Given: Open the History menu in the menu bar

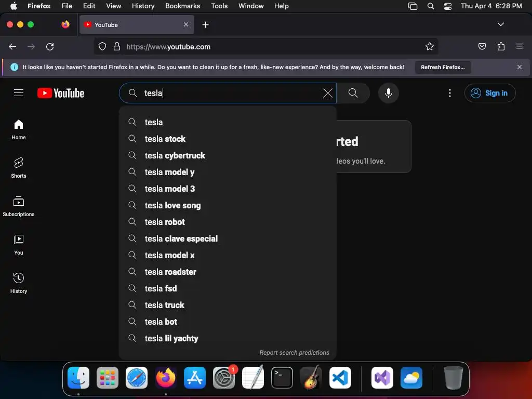Looking at the screenshot, I should (143, 6).
